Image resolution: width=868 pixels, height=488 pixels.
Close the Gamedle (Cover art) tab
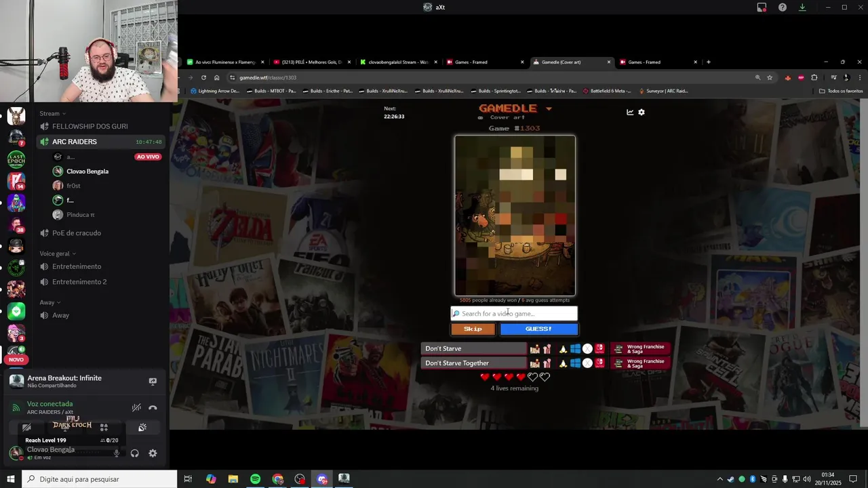[609, 62]
